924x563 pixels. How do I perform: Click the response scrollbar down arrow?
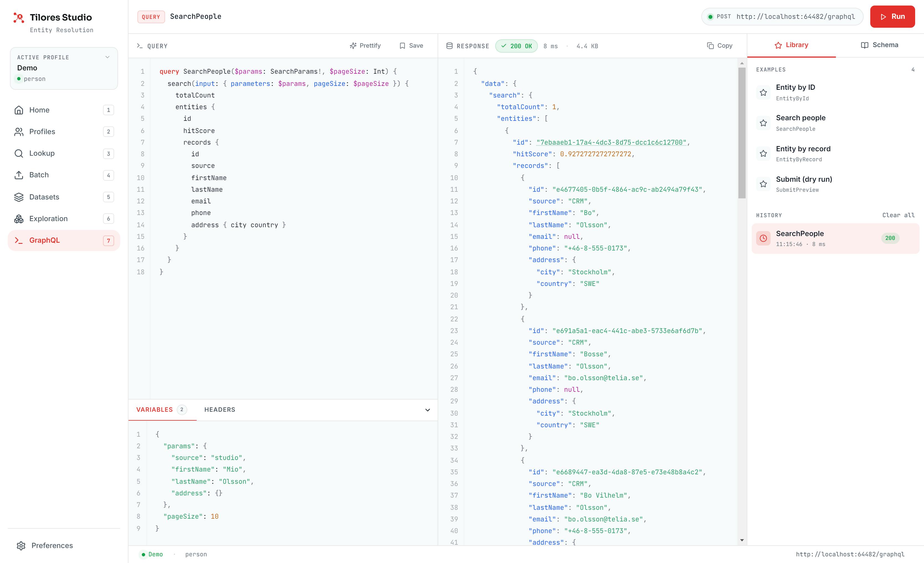tap(742, 540)
